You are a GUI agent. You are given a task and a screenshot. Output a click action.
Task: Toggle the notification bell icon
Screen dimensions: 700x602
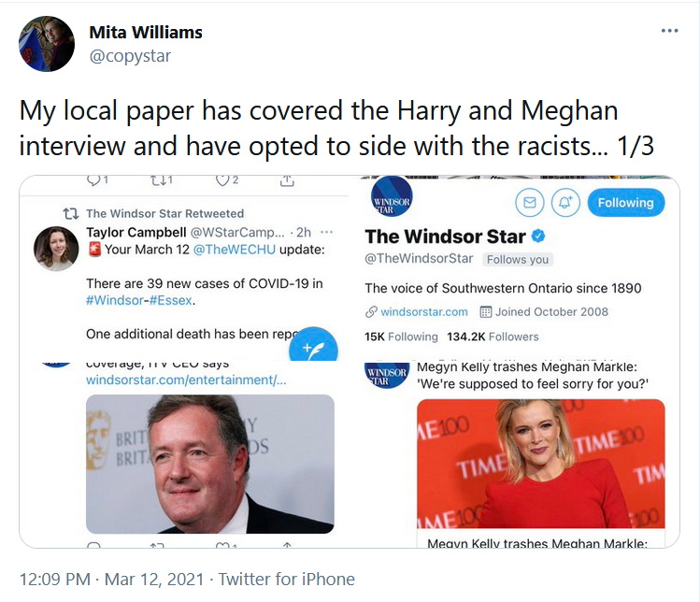(565, 203)
